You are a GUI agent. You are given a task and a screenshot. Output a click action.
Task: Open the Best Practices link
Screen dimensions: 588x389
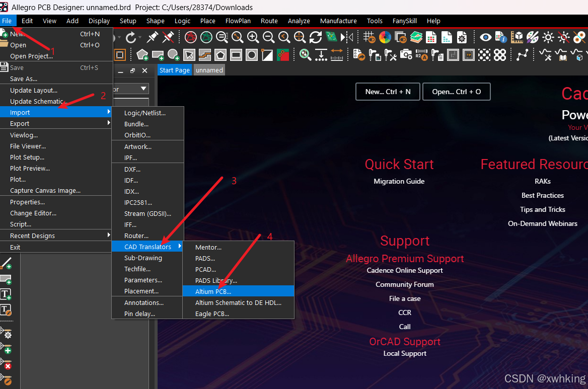(542, 195)
